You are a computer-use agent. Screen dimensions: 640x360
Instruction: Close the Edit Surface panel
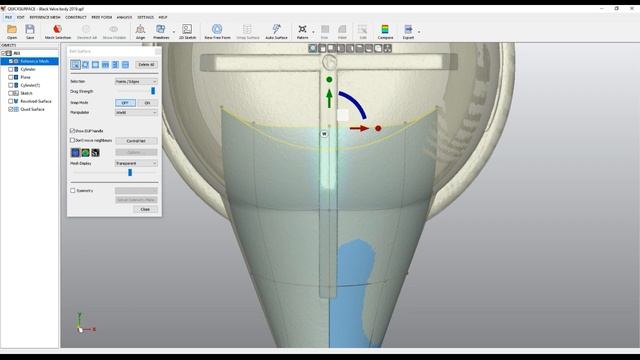(145, 209)
